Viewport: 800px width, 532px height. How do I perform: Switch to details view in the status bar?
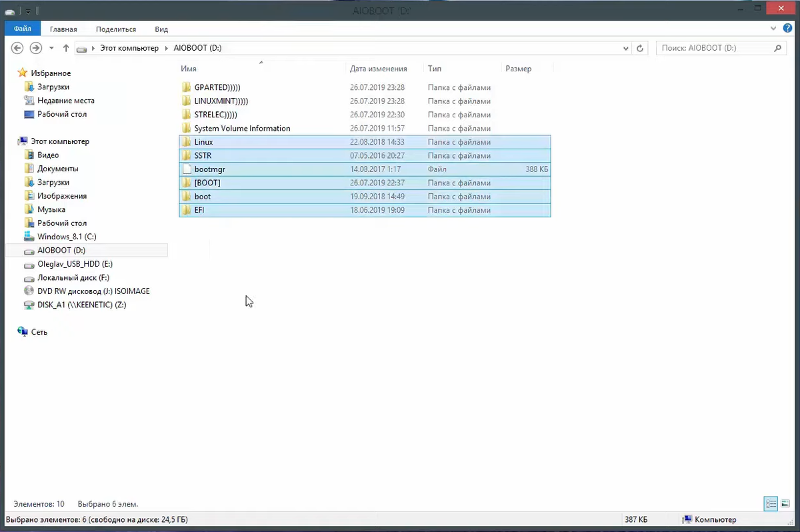point(771,503)
